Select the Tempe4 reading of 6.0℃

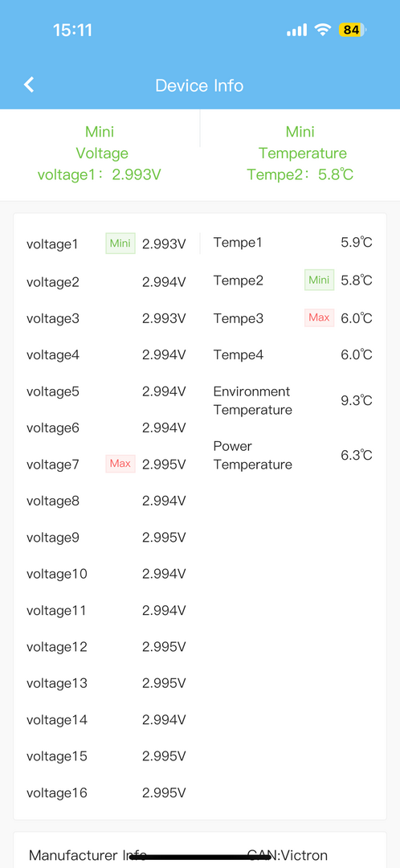[x=357, y=355]
